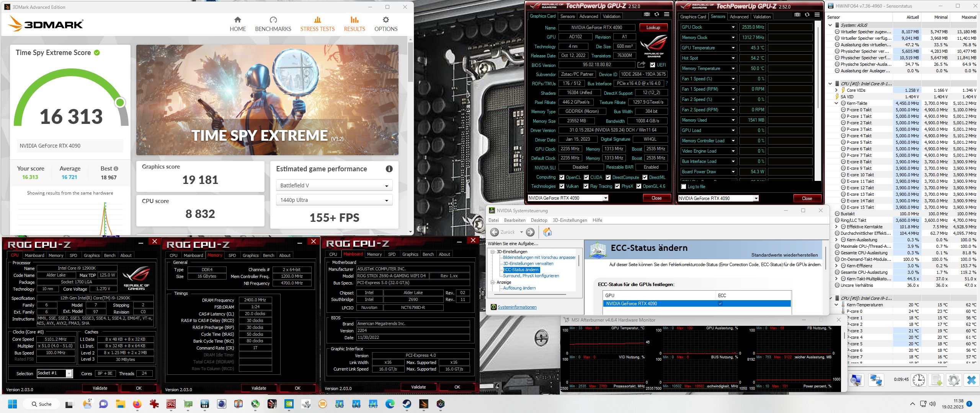The image size is (980, 413).
Task: Click the forward arrow in NVIDIA Systemsteuerung
Action: click(530, 232)
